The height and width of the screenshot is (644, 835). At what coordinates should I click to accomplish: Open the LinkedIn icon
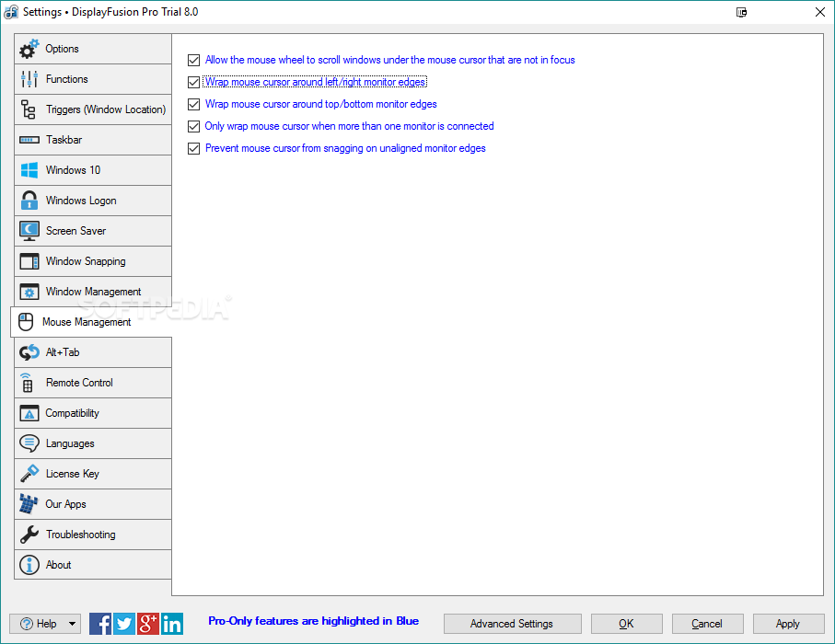172,624
